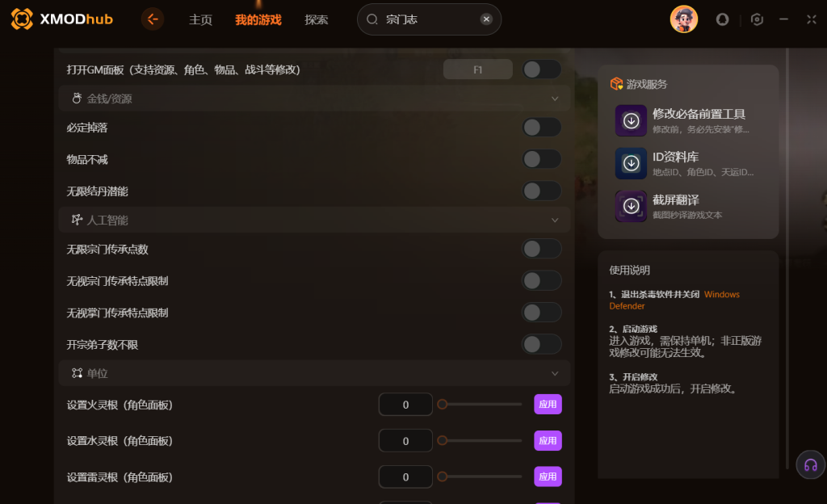Open the settings hexagon icon
This screenshot has width=827, height=504.
point(757,19)
